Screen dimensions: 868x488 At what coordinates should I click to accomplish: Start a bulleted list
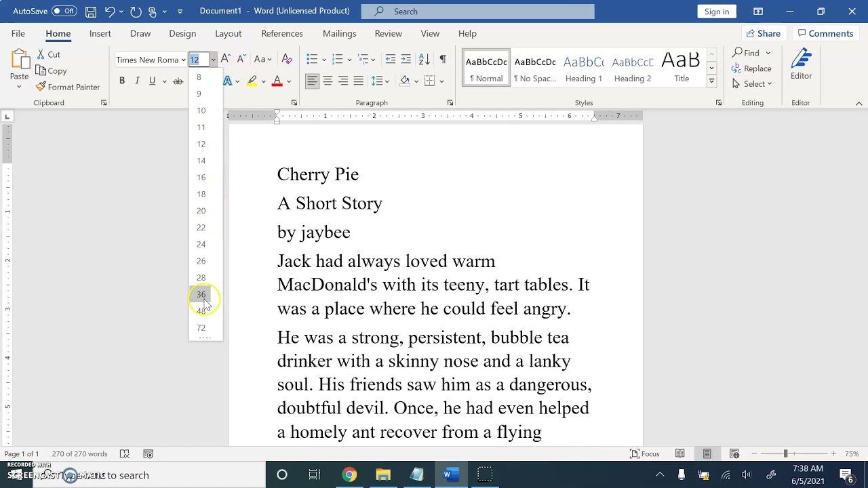[312, 60]
